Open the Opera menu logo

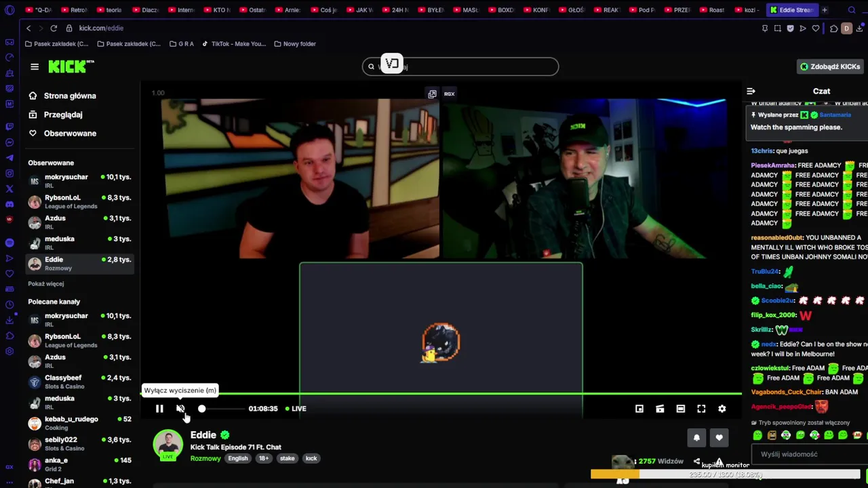pos(9,10)
